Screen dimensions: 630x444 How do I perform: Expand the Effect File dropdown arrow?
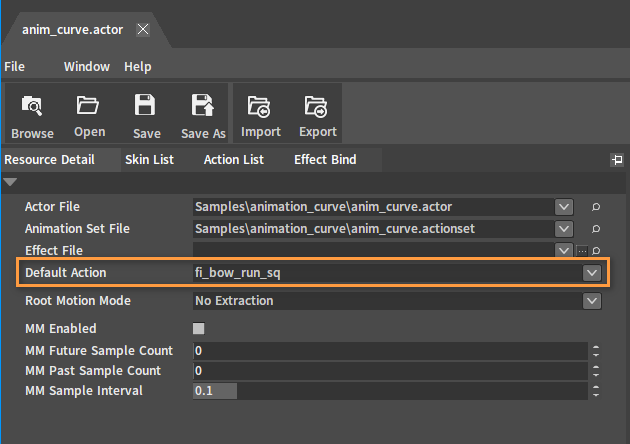tap(564, 250)
